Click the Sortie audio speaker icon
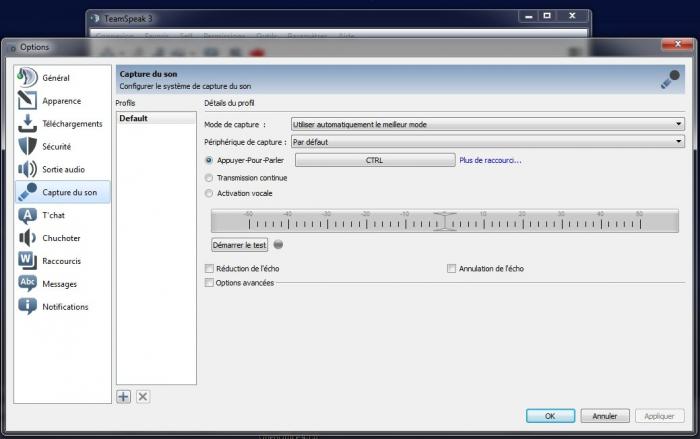Image resolution: width=700 pixels, height=439 pixels. [27, 169]
